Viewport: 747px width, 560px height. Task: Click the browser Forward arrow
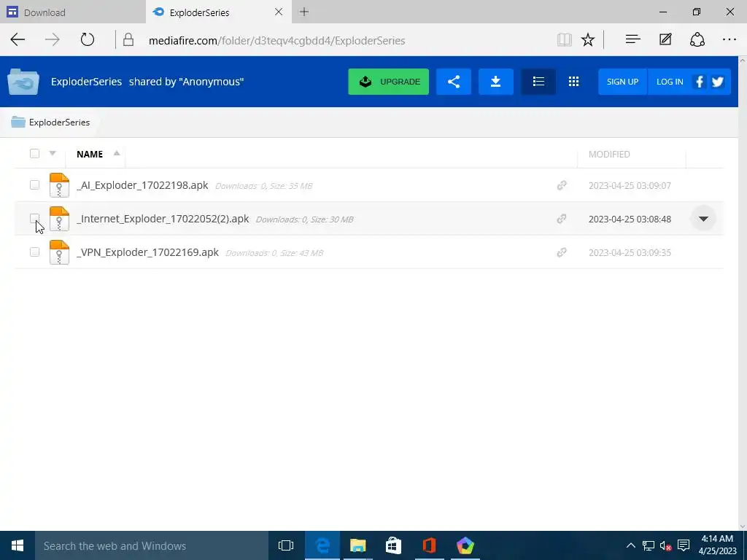pyautogui.click(x=53, y=39)
